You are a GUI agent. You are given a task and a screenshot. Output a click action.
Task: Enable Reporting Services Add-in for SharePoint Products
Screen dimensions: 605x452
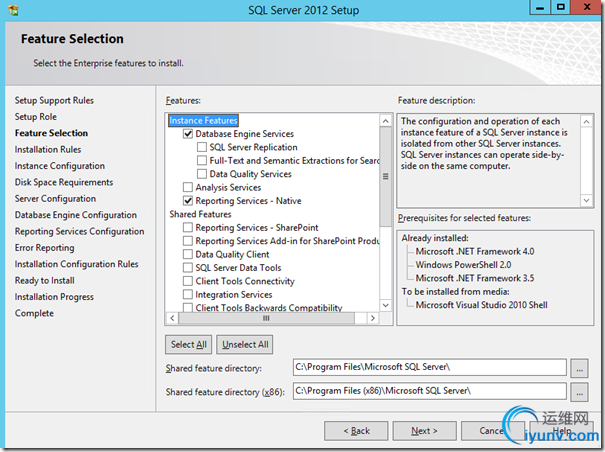pyautogui.click(x=188, y=241)
